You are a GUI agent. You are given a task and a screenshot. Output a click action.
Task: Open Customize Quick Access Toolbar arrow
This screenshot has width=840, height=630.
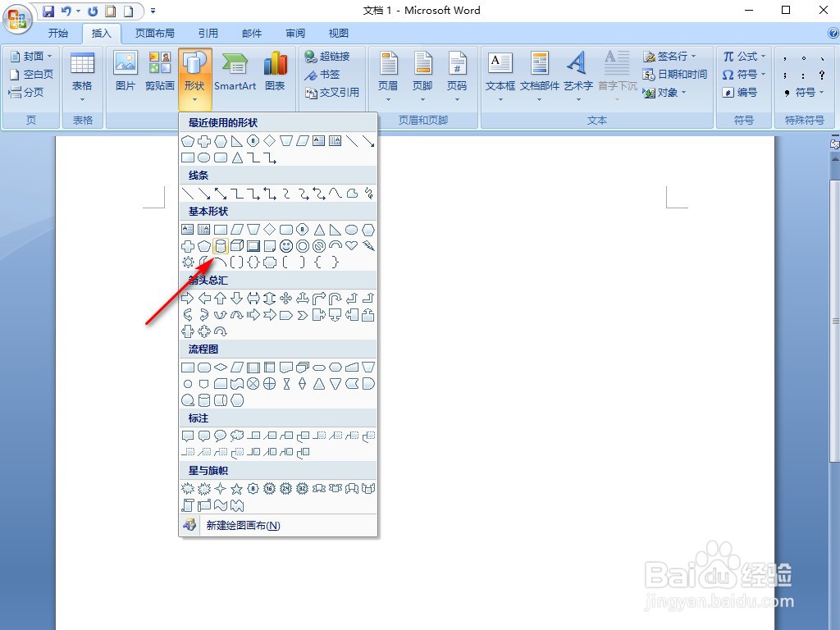[x=153, y=11]
